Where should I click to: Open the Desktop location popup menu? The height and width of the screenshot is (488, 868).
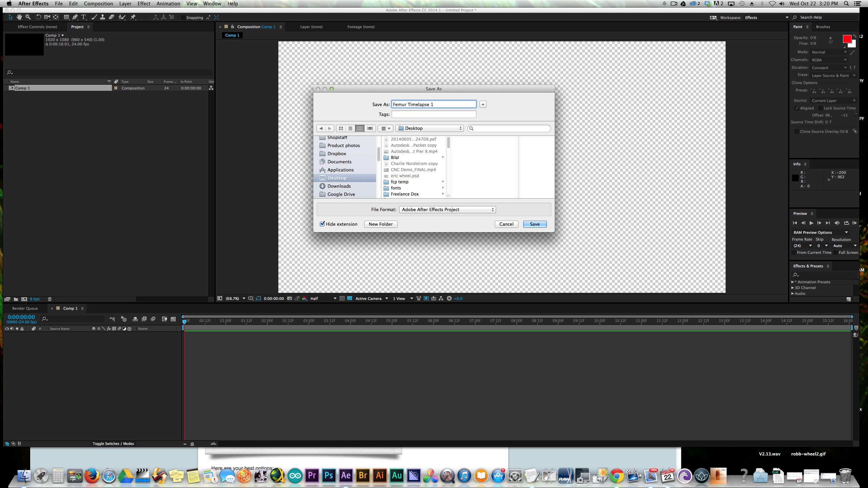(430, 128)
